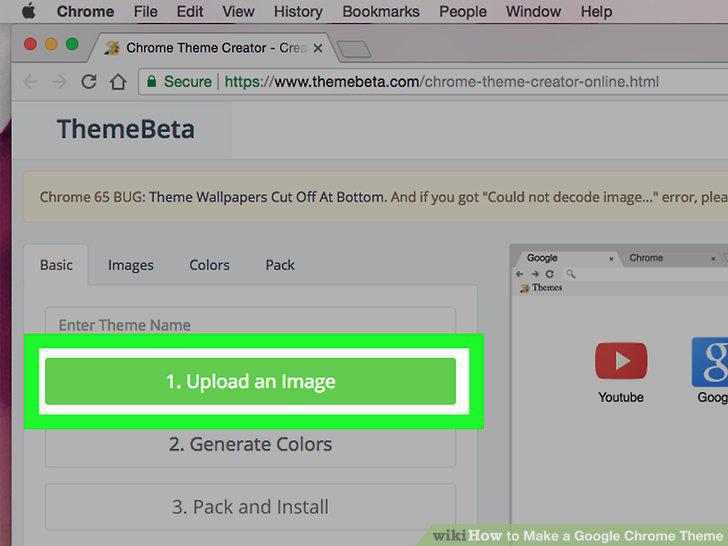This screenshot has width=728, height=546.
Task: Click the Youtube label text
Action: point(621,397)
